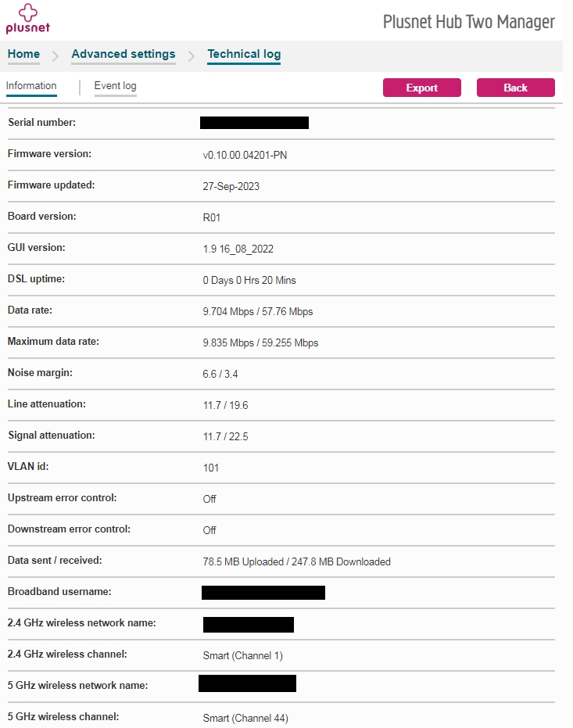Open the Advanced settings breadcrumb link
The width and height of the screenshot is (573, 728).
(123, 54)
